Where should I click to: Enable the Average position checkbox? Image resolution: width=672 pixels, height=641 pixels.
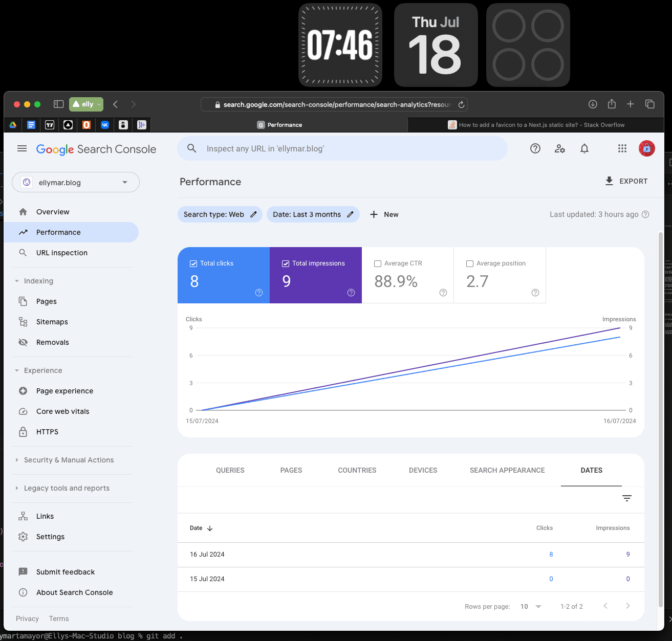(x=470, y=263)
